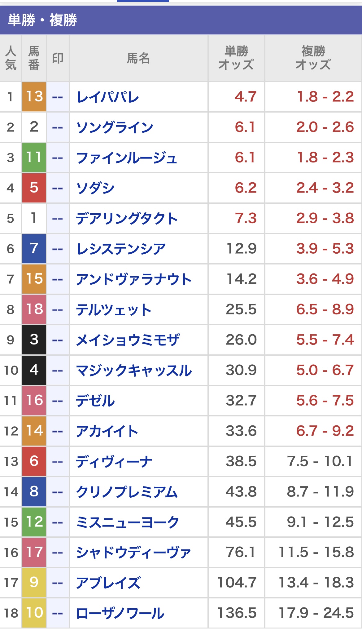
Task: Open ローザノワール horse link
Action: (120, 613)
